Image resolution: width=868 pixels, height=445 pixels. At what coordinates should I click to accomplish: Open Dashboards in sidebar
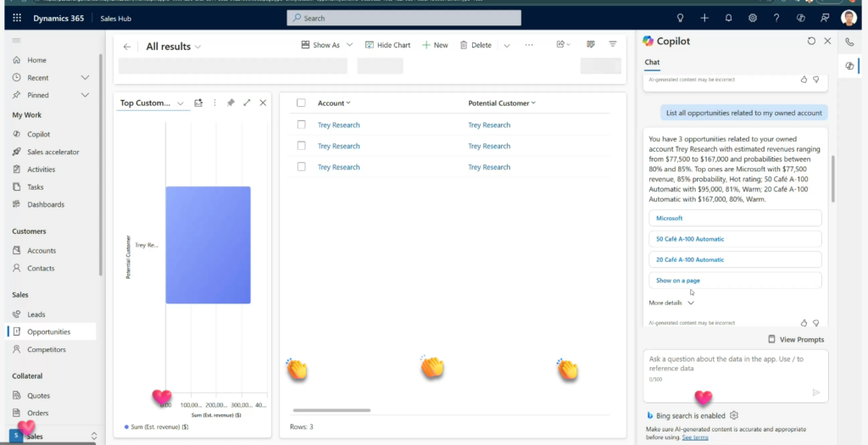[46, 204]
